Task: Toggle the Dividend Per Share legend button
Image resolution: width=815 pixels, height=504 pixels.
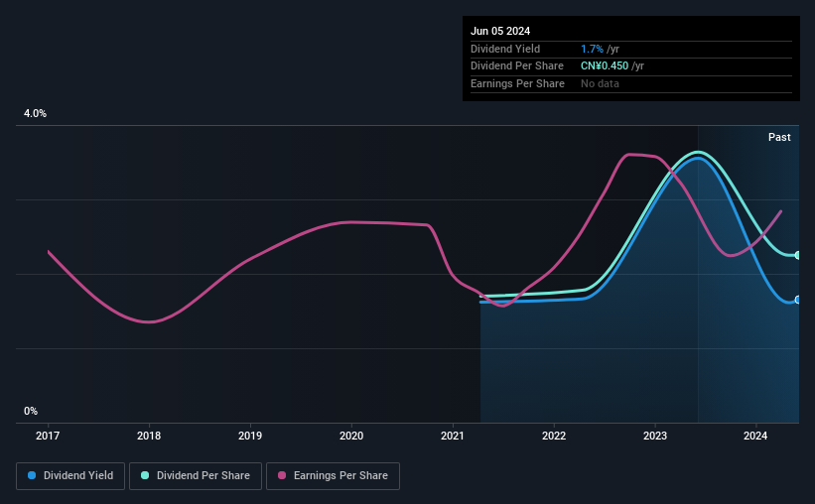Action: 196,476
